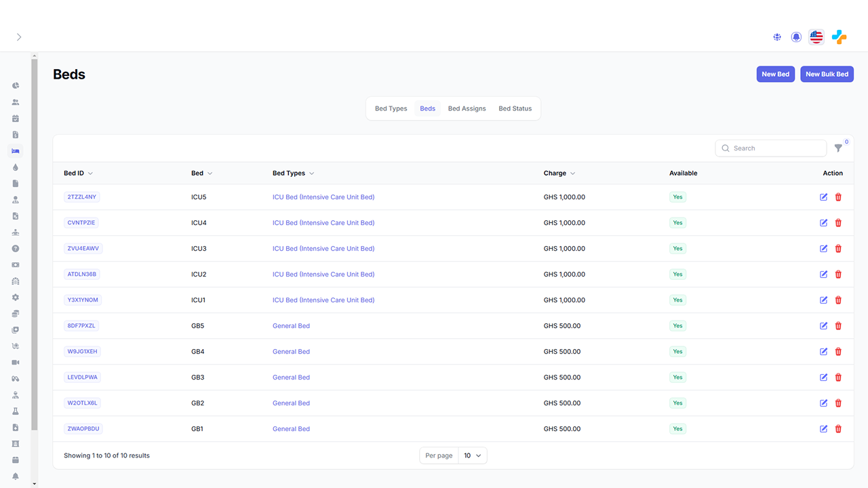868x488 pixels.
Task: Click the pie chart dashboard sidebar icon
Action: [x=16, y=86]
